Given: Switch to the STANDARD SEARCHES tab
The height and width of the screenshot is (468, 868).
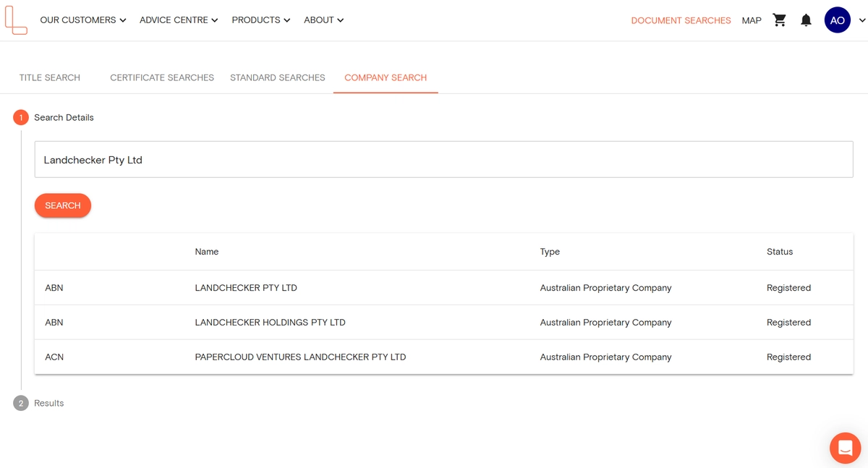Looking at the screenshot, I should [x=277, y=77].
